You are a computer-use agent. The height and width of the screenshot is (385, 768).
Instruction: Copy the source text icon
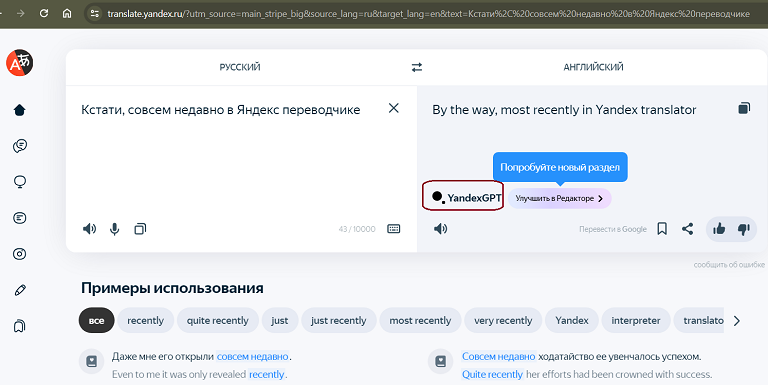(x=140, y=229)
